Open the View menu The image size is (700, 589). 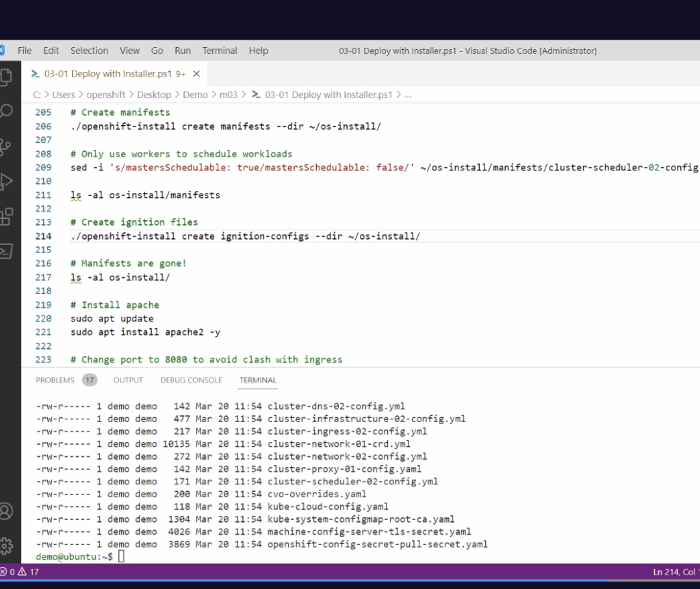click(129, 51)
